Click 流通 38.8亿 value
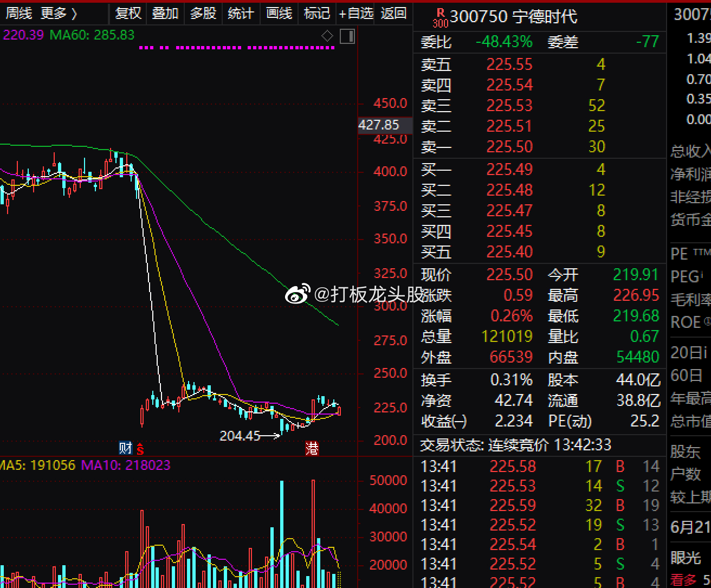Image resolution: width=711 pixels, height=588 pixels. tap(638, 400)
